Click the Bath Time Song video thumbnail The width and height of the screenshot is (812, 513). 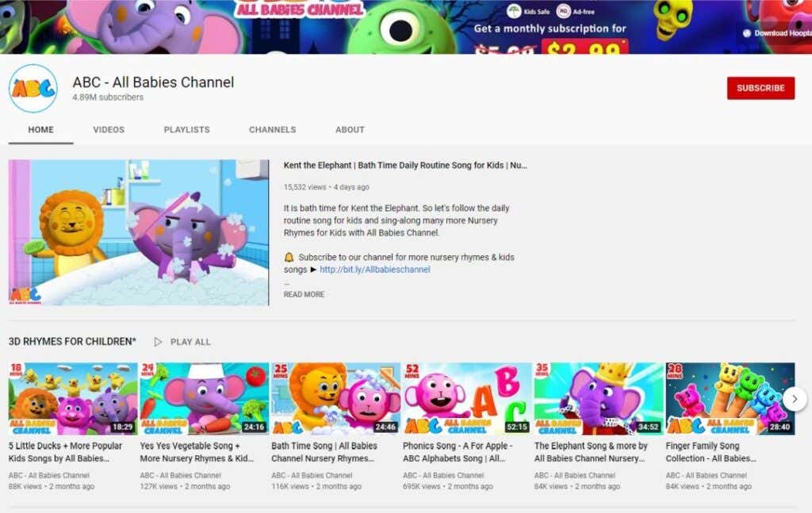point(335,400)
